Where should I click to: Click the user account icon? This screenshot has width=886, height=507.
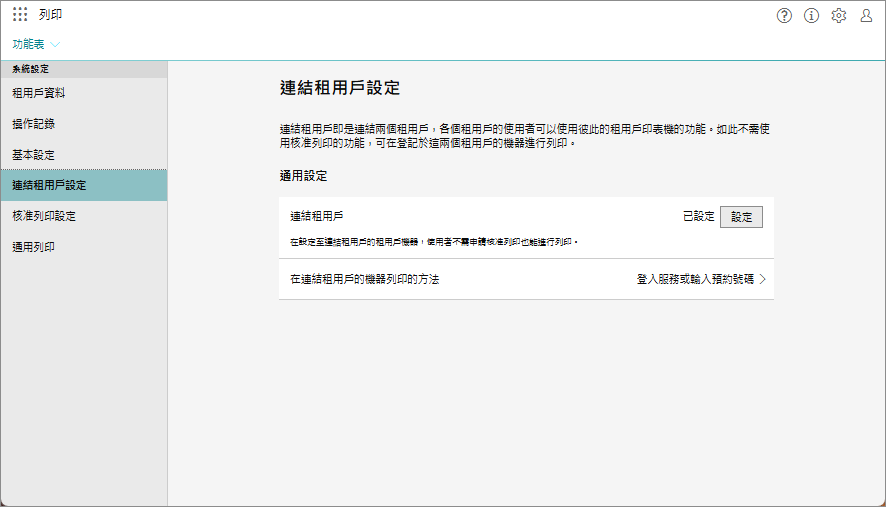click(x=866, y=15)
